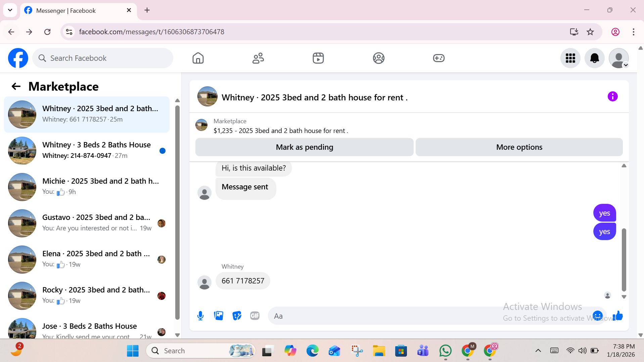Image resolution: width=644 pixels, height=362 pixels.
Task: Click the browser Reload button
Action: click(x=47, y=32)
